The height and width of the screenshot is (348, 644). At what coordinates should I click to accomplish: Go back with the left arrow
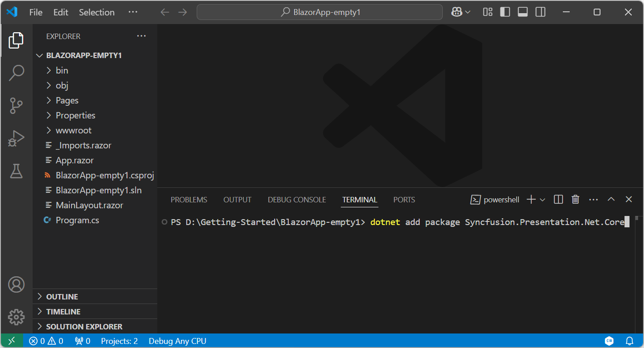(165, 12)
